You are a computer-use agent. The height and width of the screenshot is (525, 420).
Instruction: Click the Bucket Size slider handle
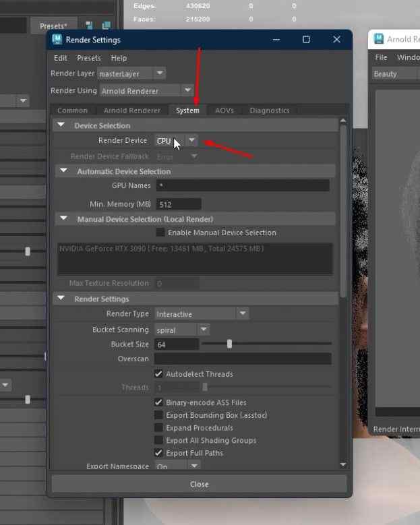pyautogui.click(x=229, y=344)
